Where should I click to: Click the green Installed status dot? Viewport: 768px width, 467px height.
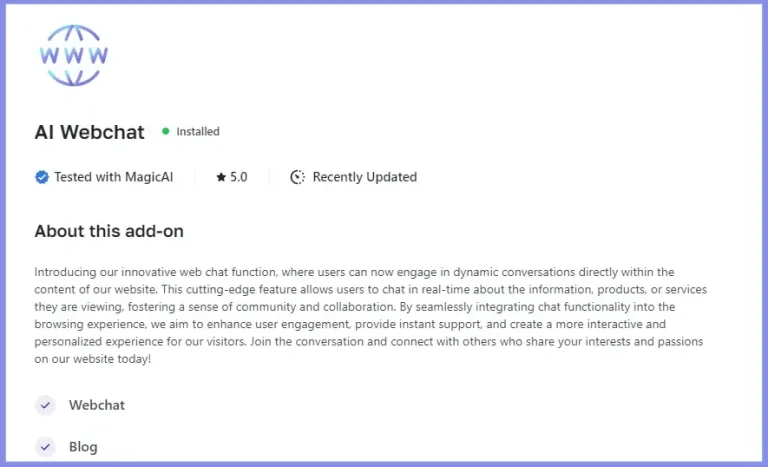coord(166,131)
